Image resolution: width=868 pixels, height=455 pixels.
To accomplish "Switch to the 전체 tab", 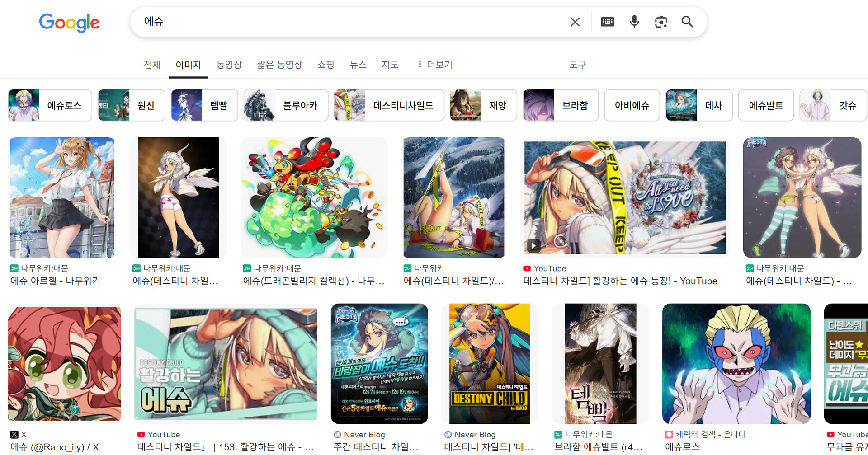I will click(x=152, y=65).
